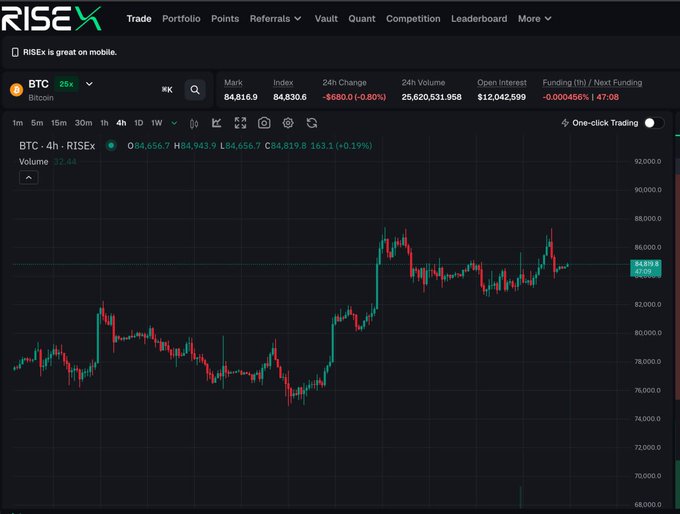Click the 92,000.0 price axis label
Viewport: 680px width, 514px height.
pyautogui.click(x=648, y=161)
